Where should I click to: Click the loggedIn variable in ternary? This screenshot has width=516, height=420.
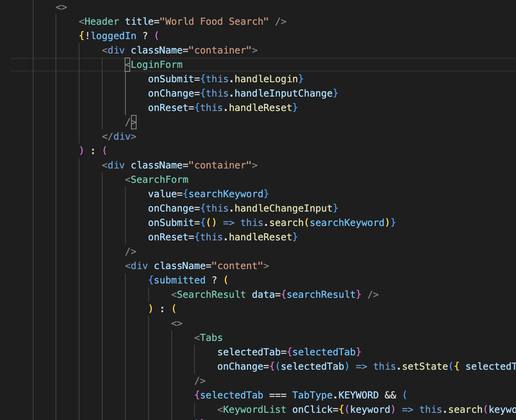(114, 36)
